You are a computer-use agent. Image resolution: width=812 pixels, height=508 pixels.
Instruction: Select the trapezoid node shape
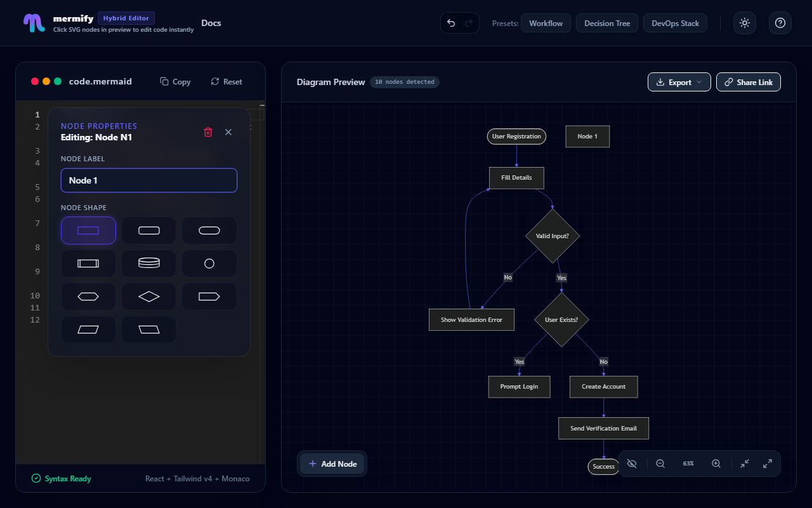click(149, 330)
